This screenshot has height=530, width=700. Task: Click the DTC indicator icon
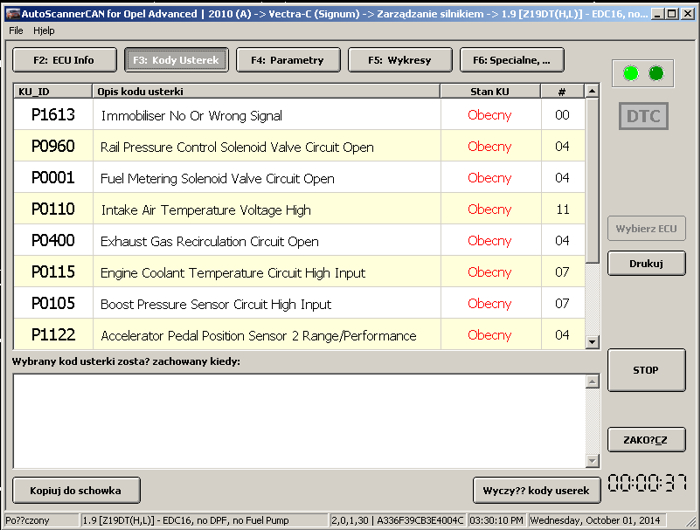pyautogui.click(x=643, y=116)
